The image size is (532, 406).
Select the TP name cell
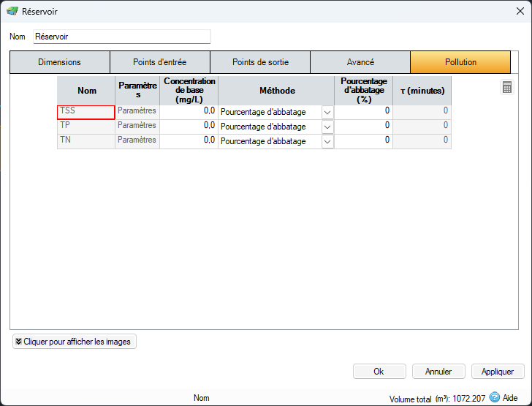[x=86, y=127]
